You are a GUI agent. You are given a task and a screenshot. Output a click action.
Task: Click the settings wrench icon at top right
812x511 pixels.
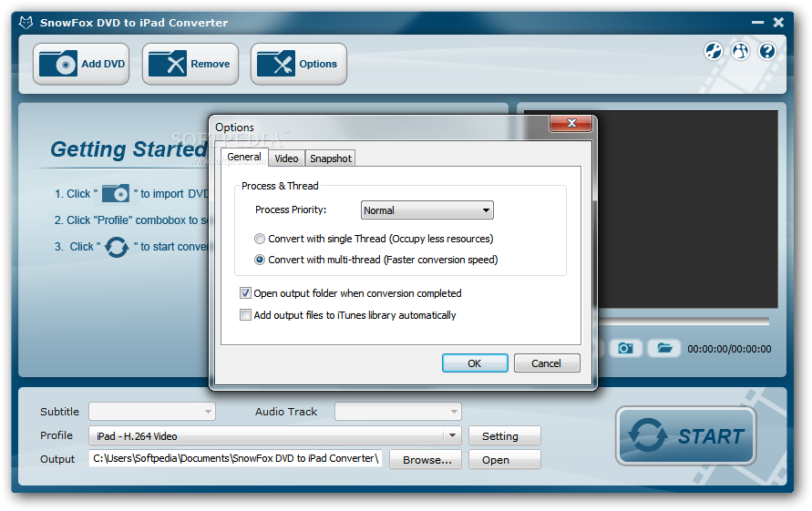point(713,51)
